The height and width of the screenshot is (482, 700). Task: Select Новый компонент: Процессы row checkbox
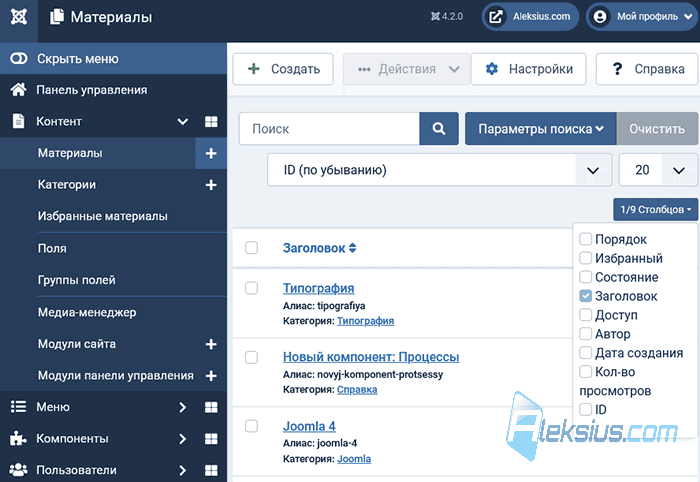(x=251, y=357)
